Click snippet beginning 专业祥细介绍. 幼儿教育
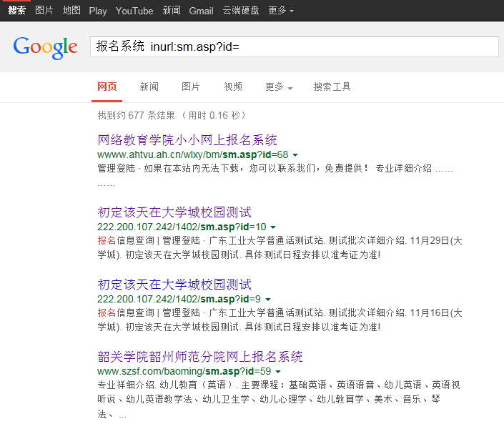The height and width of the screenshot is (429, 504). [279, 399]
